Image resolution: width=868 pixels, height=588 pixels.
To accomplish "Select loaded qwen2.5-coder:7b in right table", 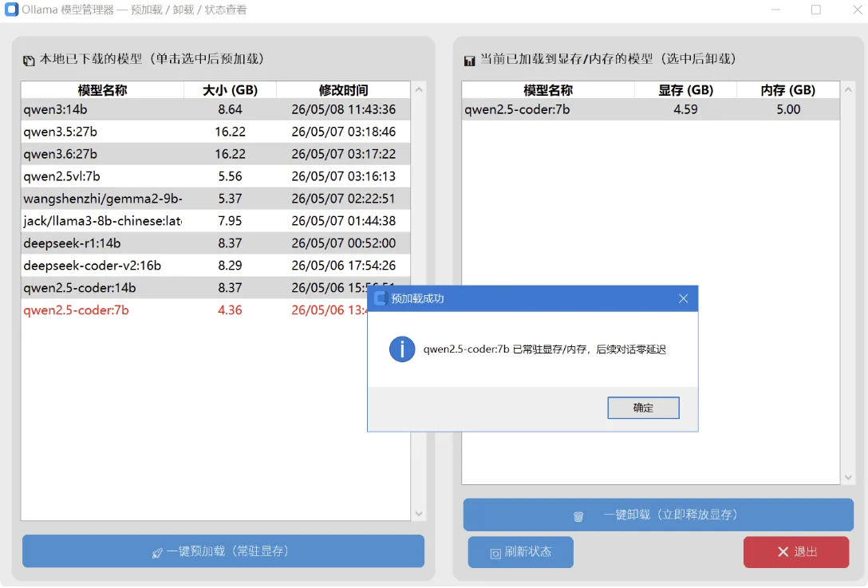I will [x=650, y=109].
